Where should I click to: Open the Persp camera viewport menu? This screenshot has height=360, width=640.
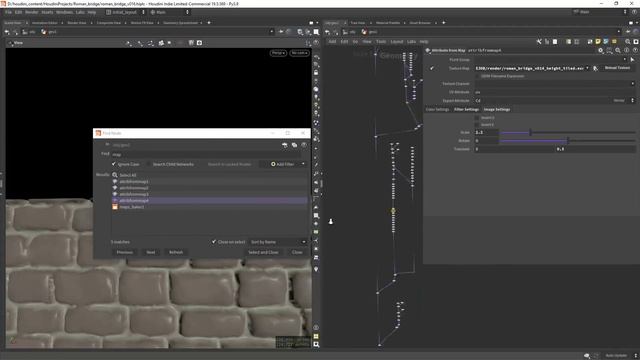coord(278,53)
